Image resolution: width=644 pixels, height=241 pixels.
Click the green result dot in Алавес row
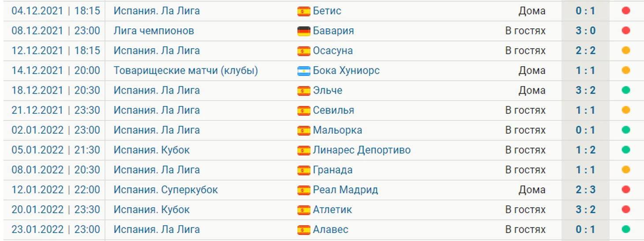pos(626,229)
